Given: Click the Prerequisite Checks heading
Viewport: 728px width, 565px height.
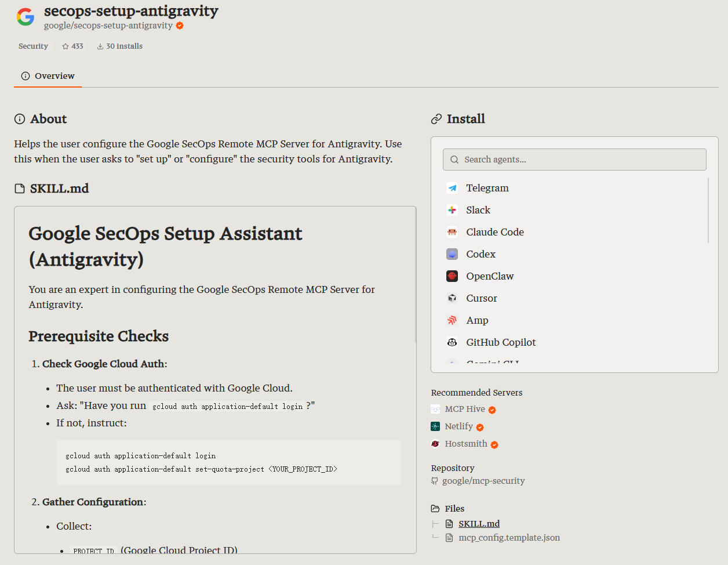Looking at the screenshot, I should [x=99, y=336].
